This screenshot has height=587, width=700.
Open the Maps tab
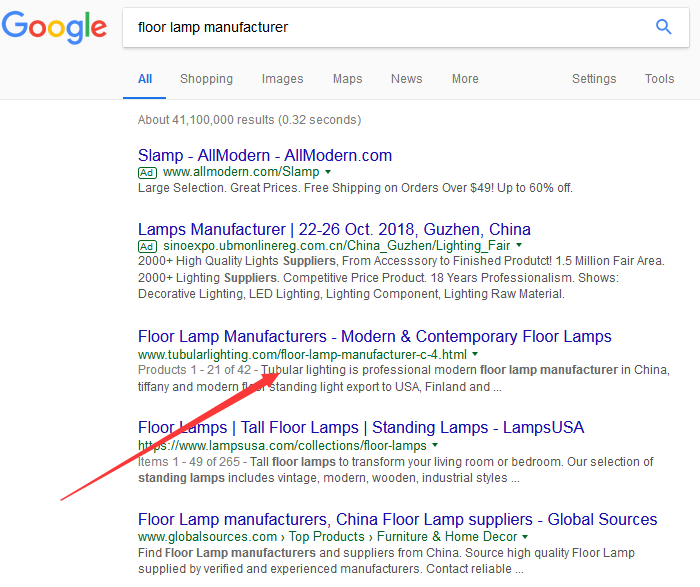click(347, 79)
